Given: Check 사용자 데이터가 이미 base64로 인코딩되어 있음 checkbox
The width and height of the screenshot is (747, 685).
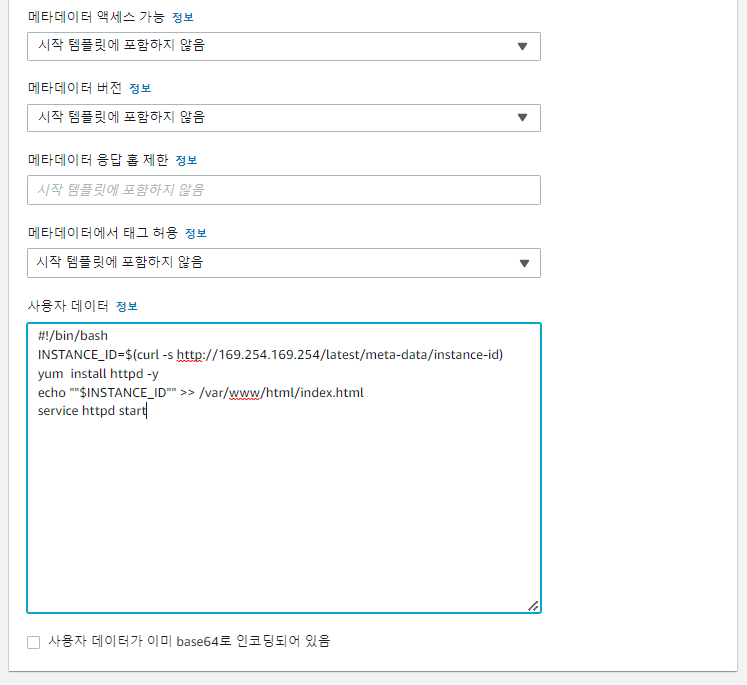Looking at the screenshot, I should 33,642.
